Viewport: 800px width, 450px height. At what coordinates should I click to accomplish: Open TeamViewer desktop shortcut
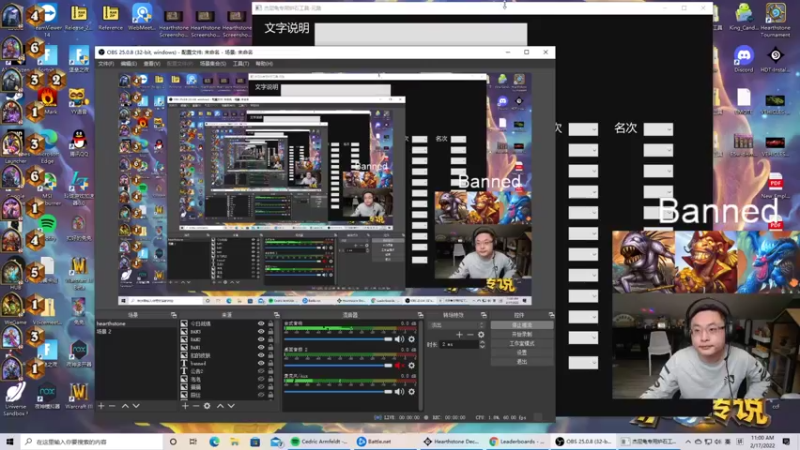(x=47, y=19)
